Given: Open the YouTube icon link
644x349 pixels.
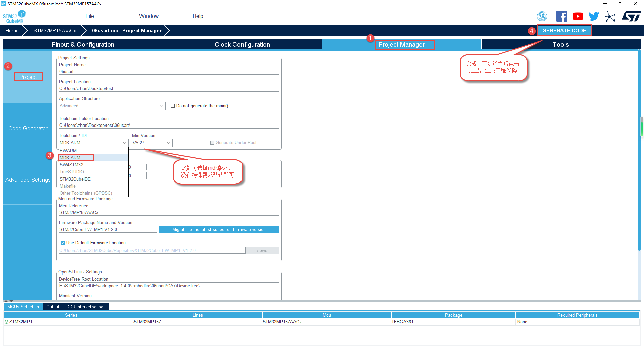Looking at the screenshot, I should pyautogui.click(x=578, y=16).
